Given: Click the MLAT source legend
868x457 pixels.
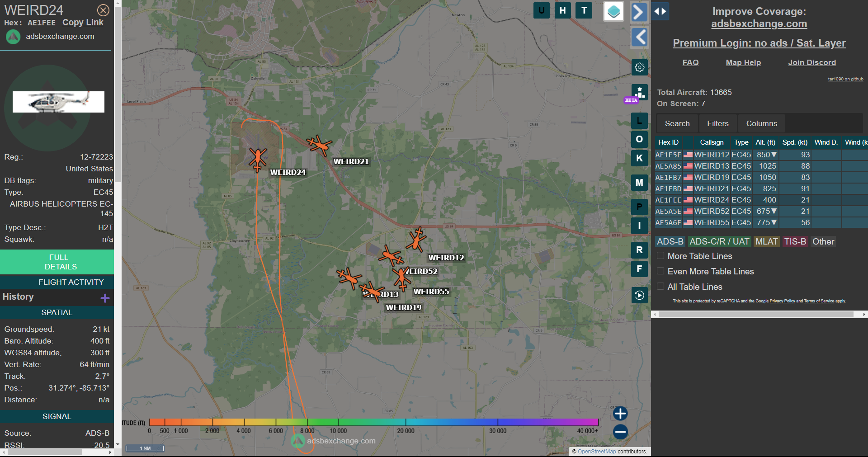Looking at the screenshot, I should pyautogui.click(x=766, y=242).
